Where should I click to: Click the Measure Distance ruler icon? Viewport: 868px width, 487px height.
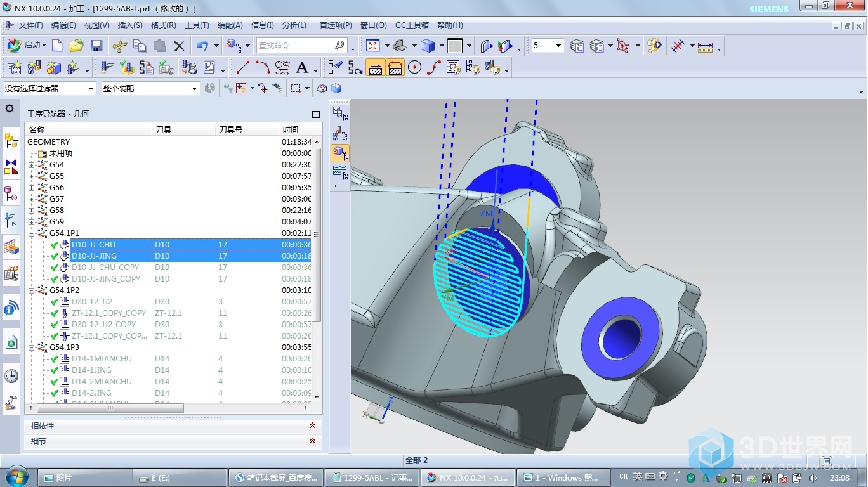pyautogui.click(x=706, y=46)
